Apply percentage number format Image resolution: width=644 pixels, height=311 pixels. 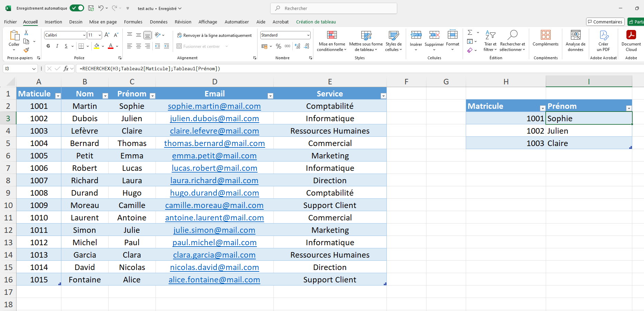click(x=279, y=46)
